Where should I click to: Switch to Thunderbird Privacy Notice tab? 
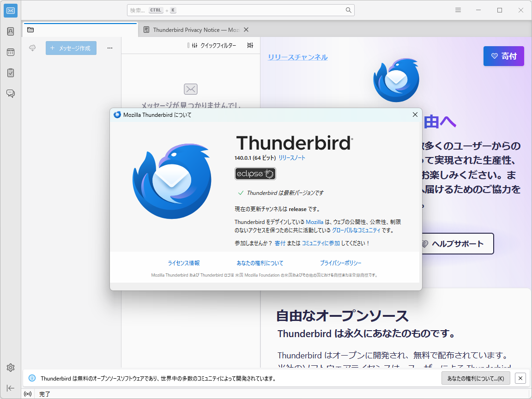[x=194, y=29]
